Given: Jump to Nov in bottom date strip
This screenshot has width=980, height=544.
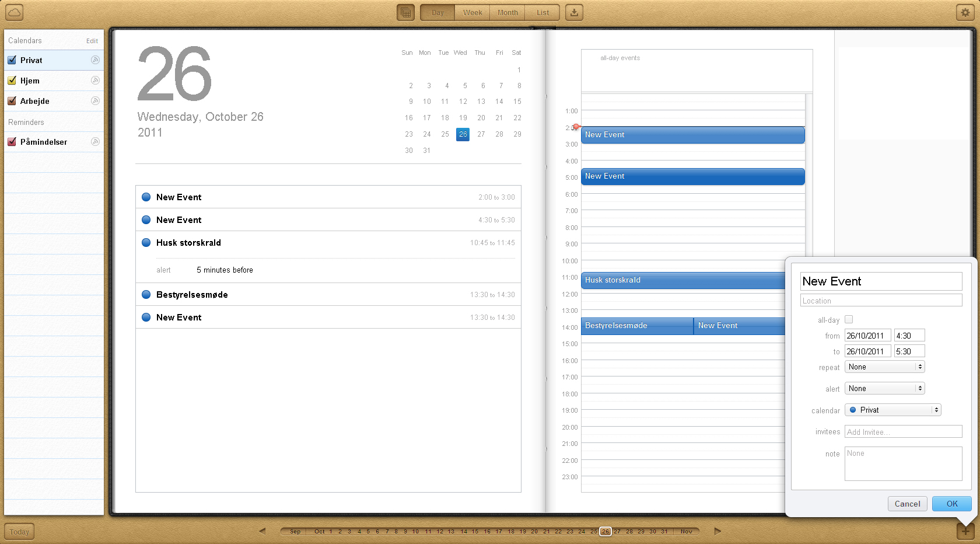Looking at the screenshot, I should point(687,531).
